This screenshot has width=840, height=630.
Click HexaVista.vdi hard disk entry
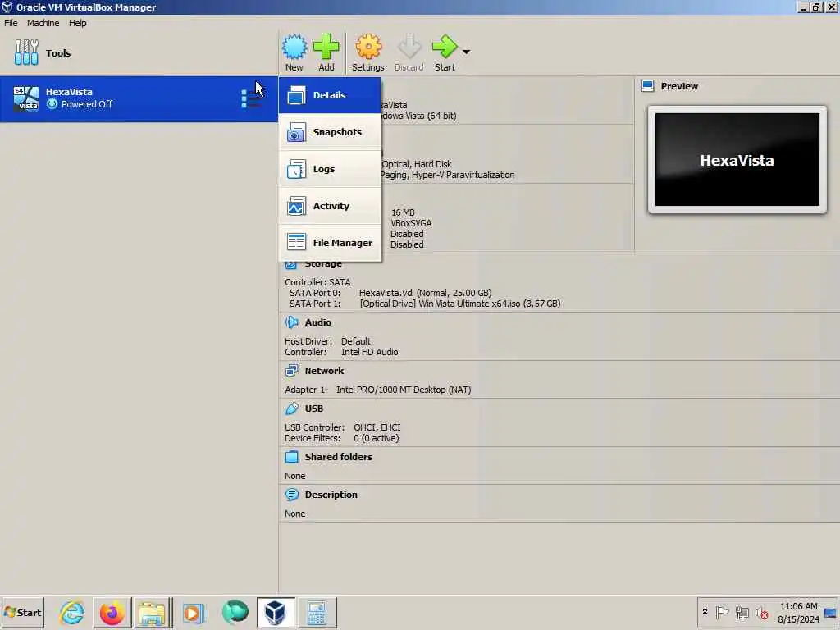(426, 293)
